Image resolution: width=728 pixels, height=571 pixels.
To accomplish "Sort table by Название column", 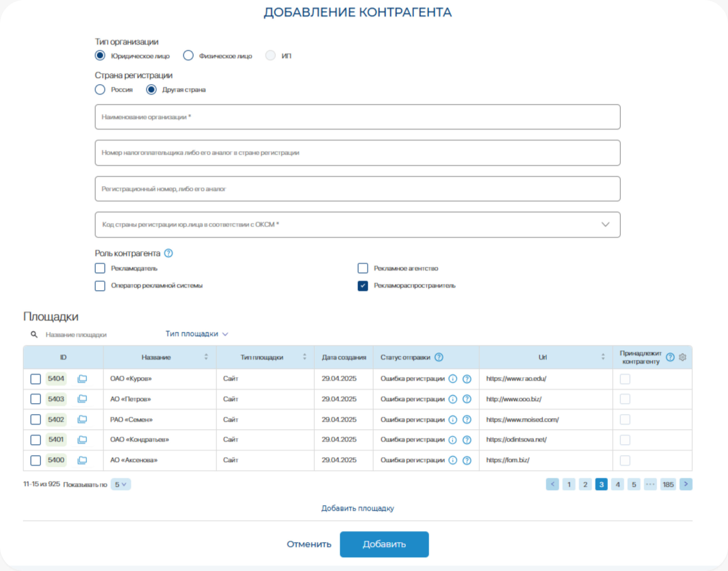I will pyautogui.click(x=206, y=357).
